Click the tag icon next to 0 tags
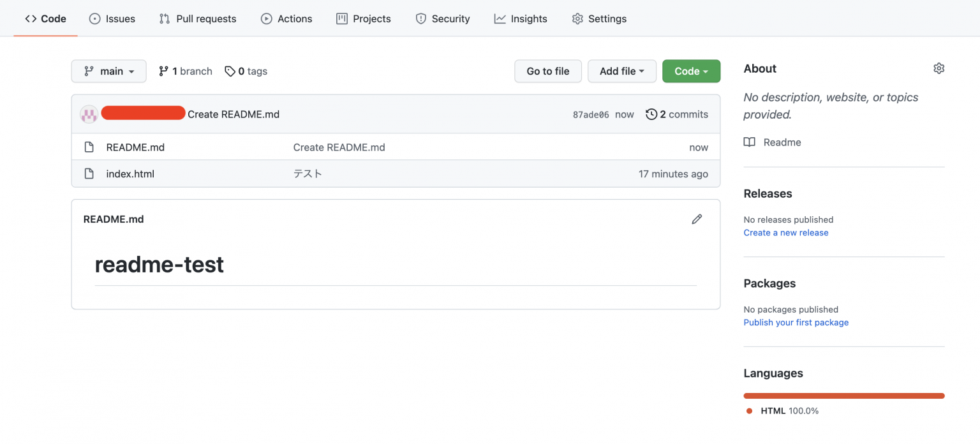This screenshot has height=444, width=980. 230,71
